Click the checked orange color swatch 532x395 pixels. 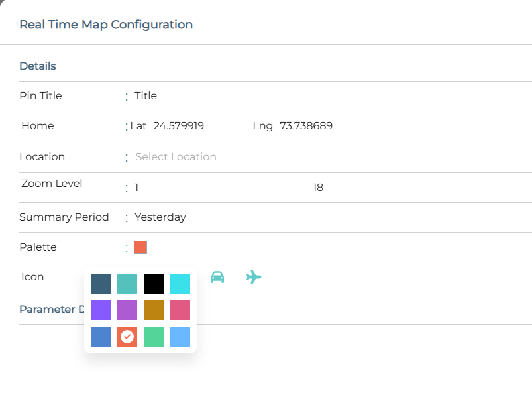tap(127, 337)
